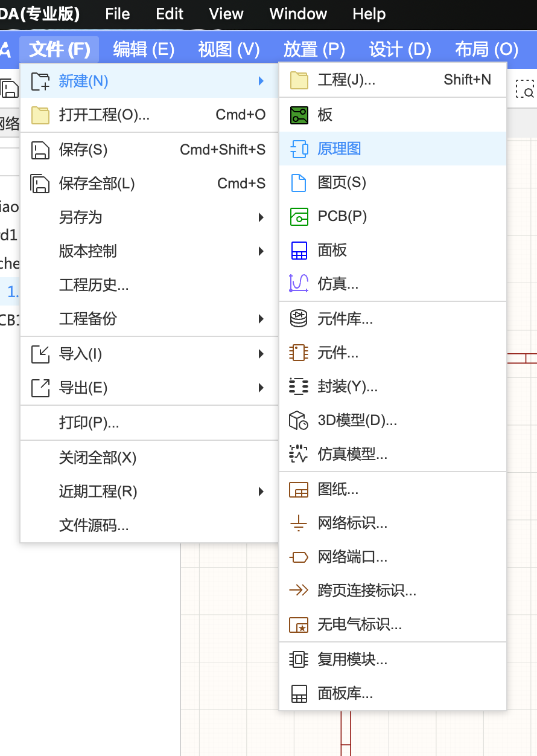This screenshot has height=756, width=537.
Task: Click the 仿真... waveform icon
Action: [x=299, y=283]
